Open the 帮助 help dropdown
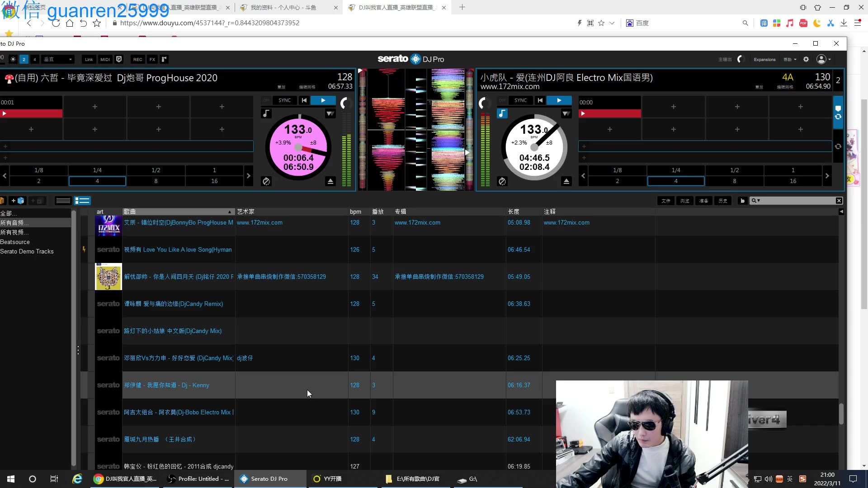This screenshot has width=868, height=488. pos(790,59)
